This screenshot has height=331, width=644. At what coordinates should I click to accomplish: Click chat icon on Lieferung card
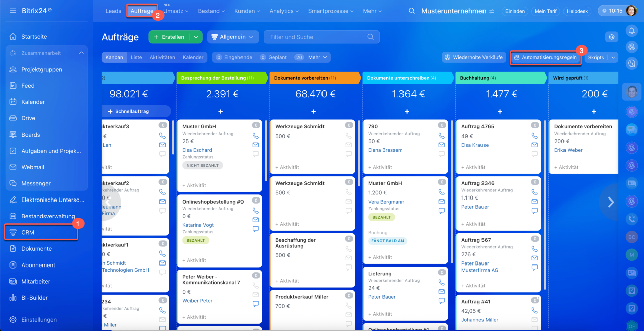click(441, 301)
